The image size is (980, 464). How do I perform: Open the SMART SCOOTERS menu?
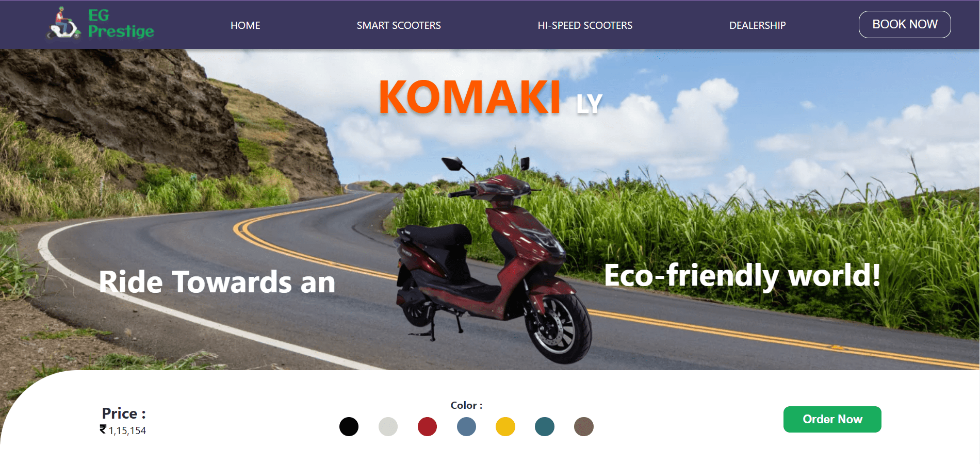tap(399, 25)
